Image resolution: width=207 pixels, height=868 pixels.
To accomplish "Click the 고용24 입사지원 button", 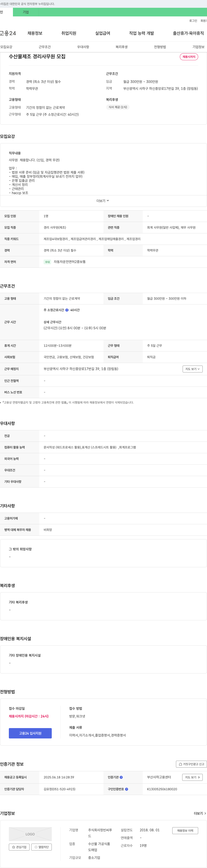I will [x=30, y=733].
